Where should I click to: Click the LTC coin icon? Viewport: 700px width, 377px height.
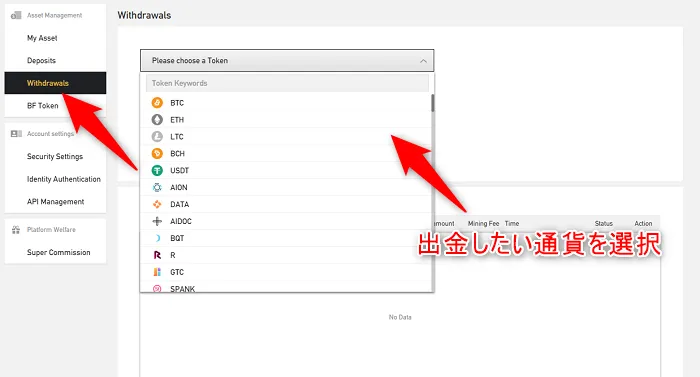click(x=157, y=137)
